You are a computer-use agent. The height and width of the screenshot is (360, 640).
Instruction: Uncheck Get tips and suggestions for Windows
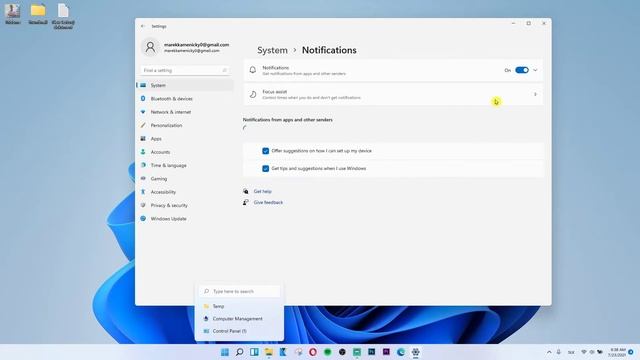click(265, 169)
